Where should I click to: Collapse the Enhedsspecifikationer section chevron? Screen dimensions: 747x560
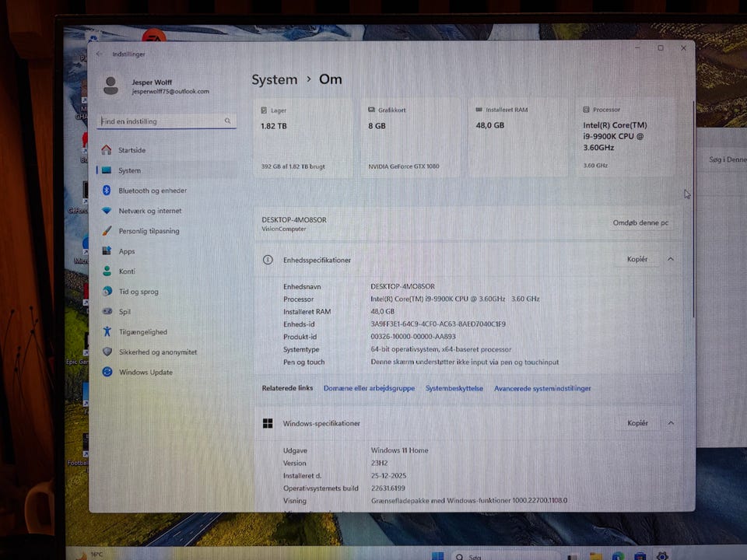coord(670,259)
